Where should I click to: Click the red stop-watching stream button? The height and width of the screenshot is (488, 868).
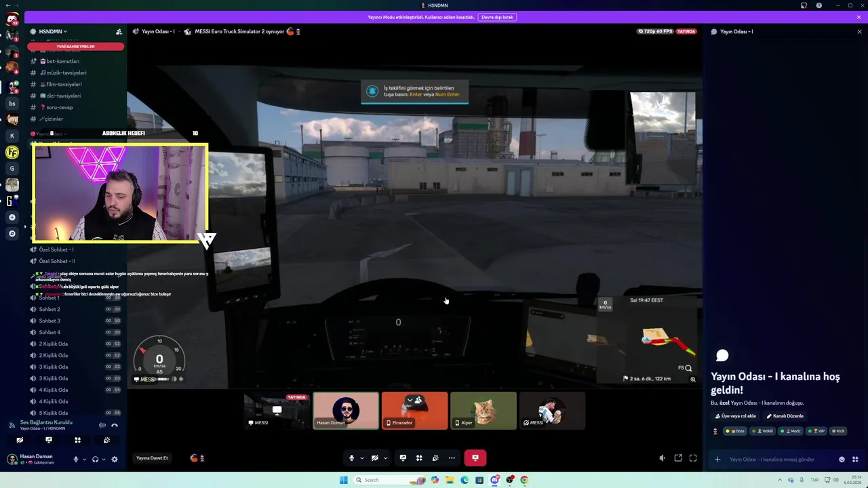[475, 458]
